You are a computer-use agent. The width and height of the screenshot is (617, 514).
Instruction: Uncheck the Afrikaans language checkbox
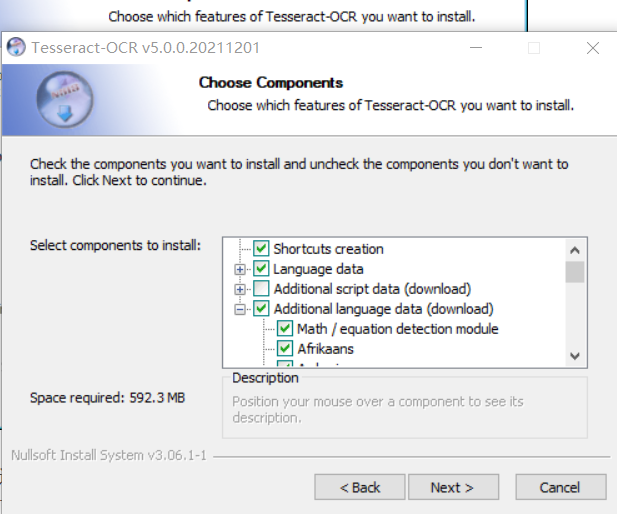click(284, 348)
